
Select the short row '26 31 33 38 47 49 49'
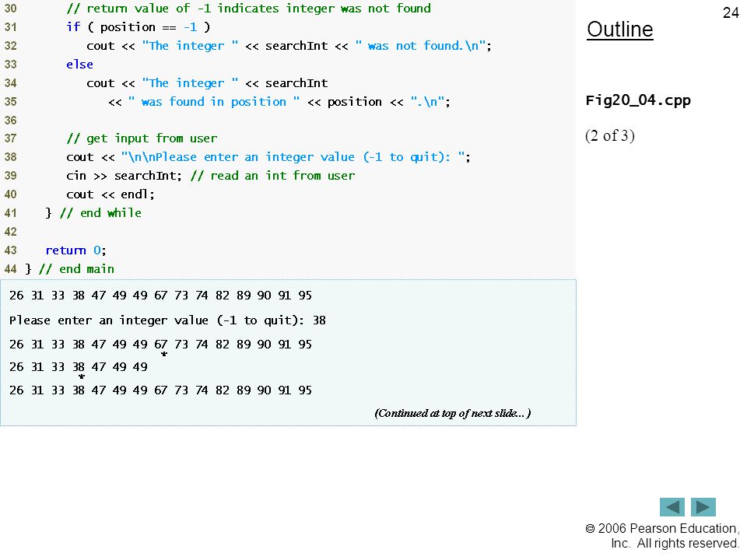79,367
